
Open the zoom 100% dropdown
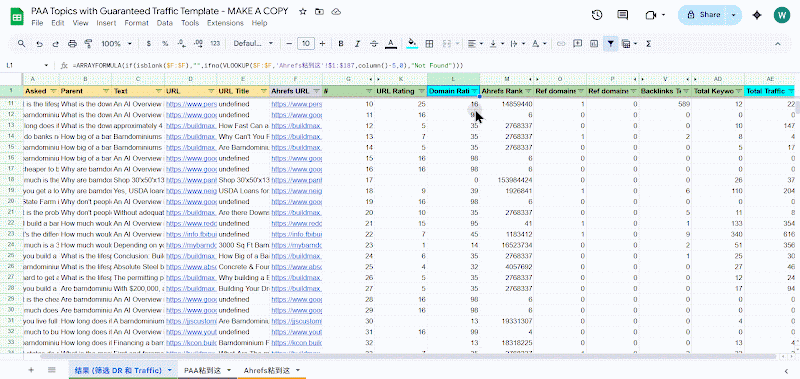coord(116,44)
